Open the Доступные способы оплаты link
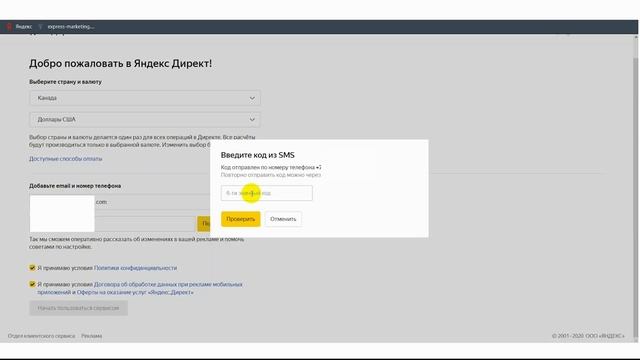The width and height of the screenshot is (640, 360). [x=66, y=159]
